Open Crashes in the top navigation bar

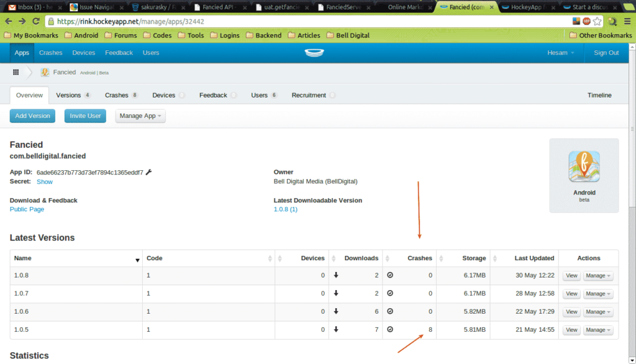point(51,53)
